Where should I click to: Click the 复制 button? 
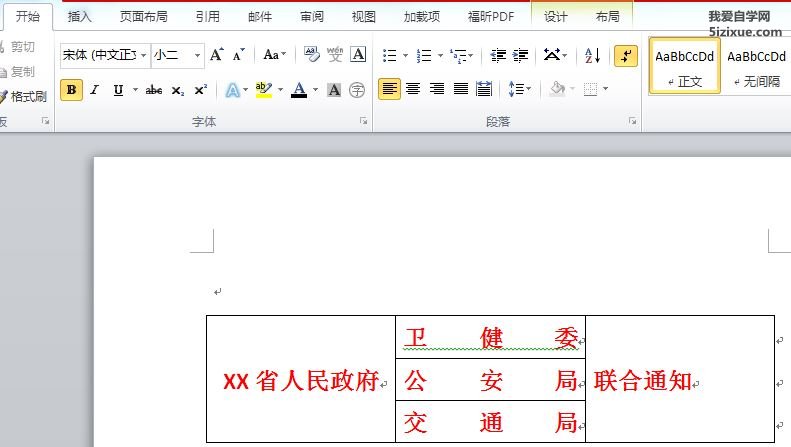[x=19, y=72]
